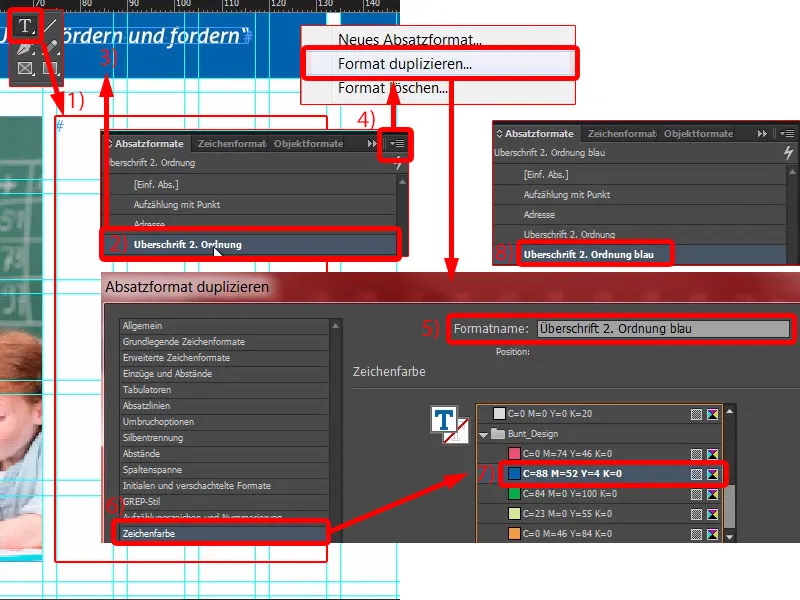Switch to Objektformate tab in right panel
Viewport: 800px width, 600px height.
pos(698,134)
